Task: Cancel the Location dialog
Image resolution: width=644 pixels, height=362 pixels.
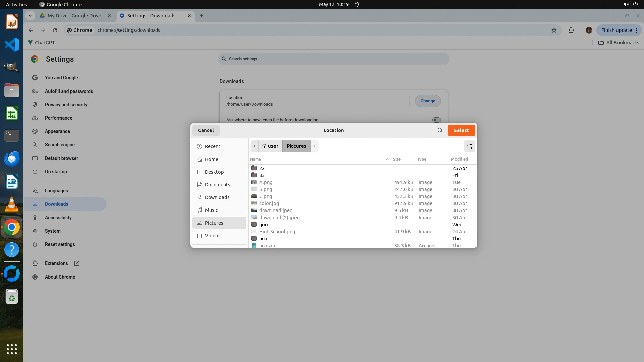Action: click(x=206, y=130)
